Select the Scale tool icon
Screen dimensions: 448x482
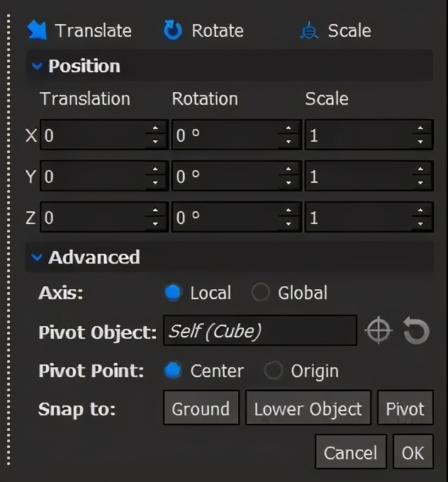click(308, 31)
